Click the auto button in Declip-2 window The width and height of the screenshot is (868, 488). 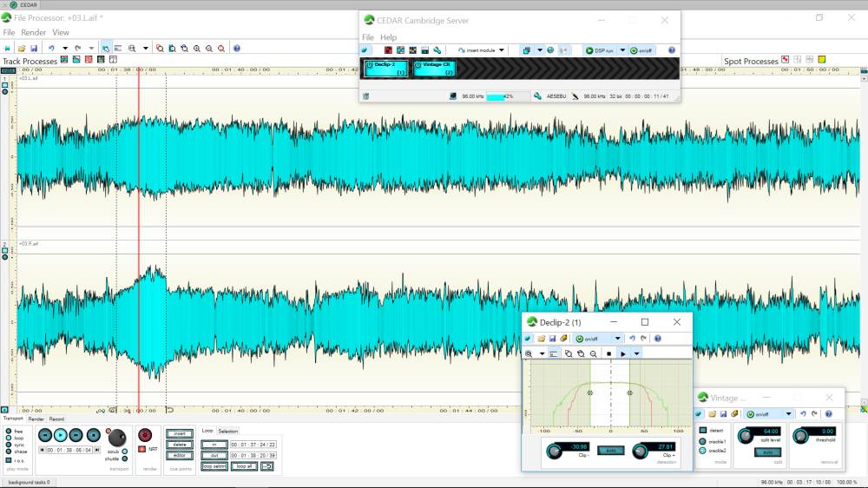click(x=610, y=451)
